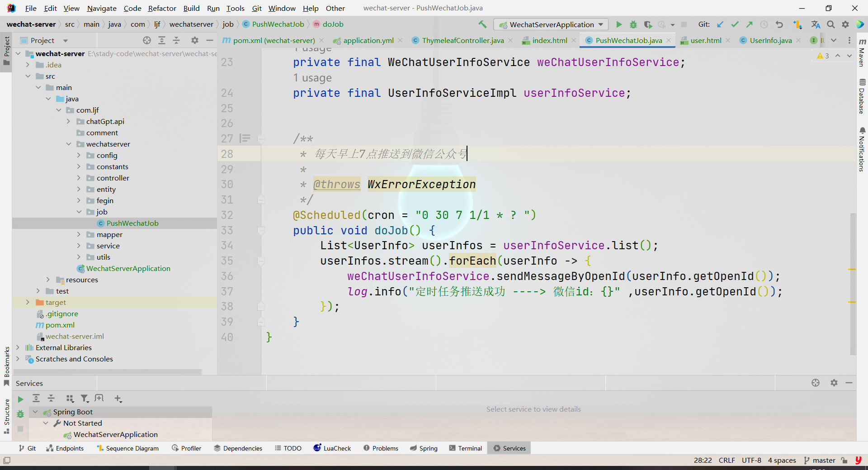Open TODO tool window button
The image size is (868, 470).
tap(288, 448)
